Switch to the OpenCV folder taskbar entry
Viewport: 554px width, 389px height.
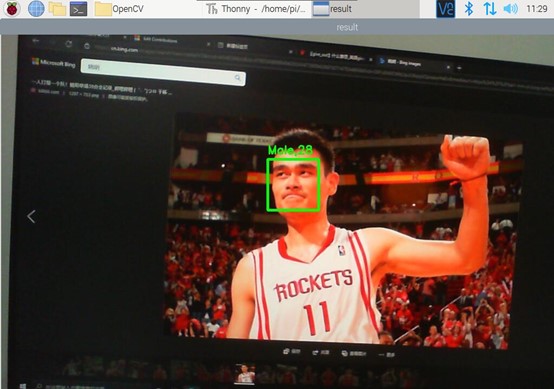119,9
